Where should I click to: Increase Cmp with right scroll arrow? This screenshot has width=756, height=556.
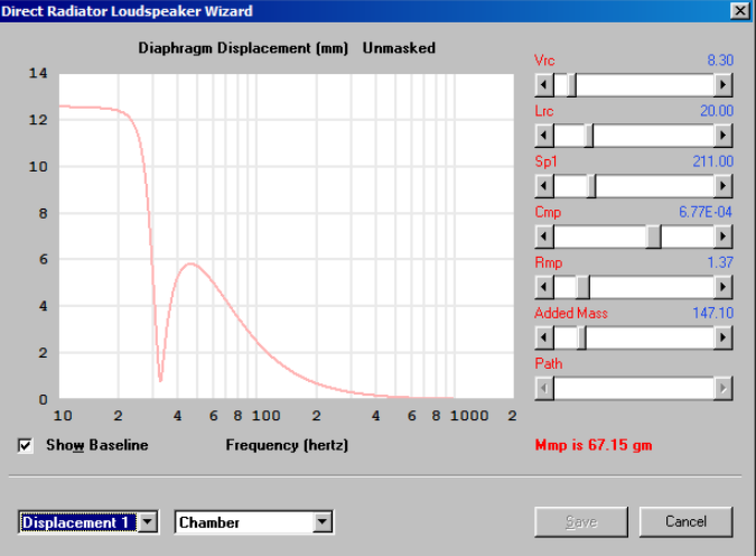(x=723, y=237)
